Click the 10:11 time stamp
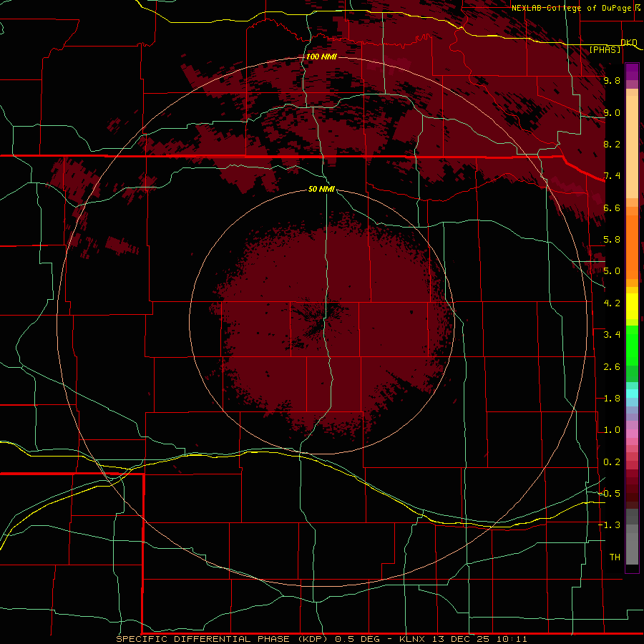 512,639
